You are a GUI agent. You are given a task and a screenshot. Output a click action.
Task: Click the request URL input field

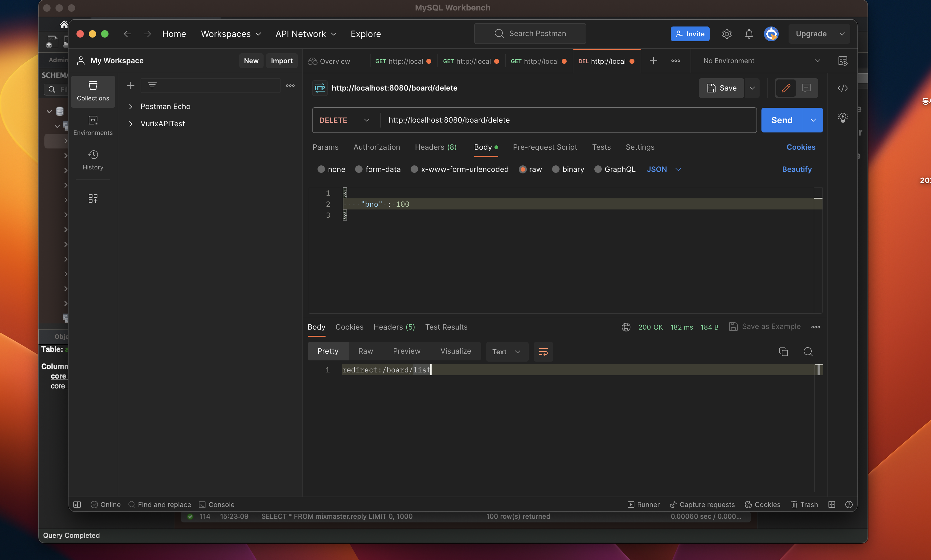566,120
